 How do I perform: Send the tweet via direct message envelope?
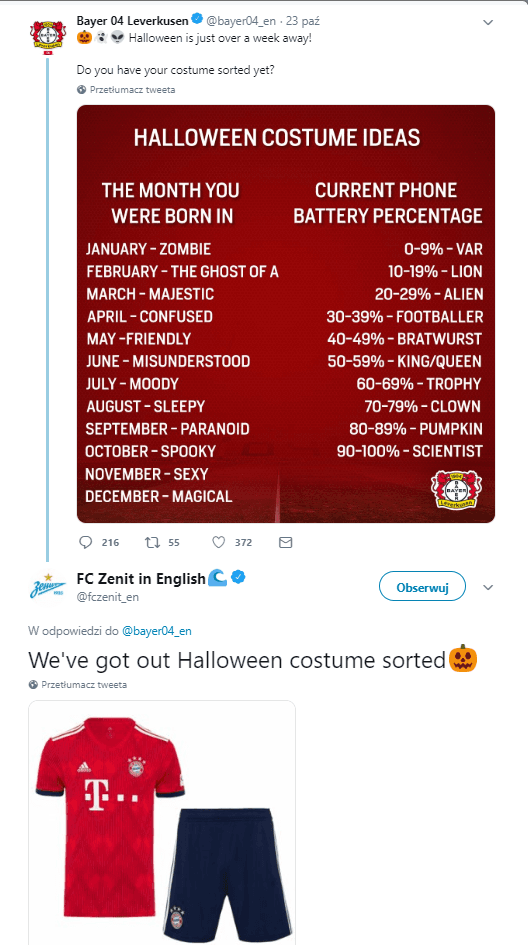pyautogui.click(x=286, y=542)
